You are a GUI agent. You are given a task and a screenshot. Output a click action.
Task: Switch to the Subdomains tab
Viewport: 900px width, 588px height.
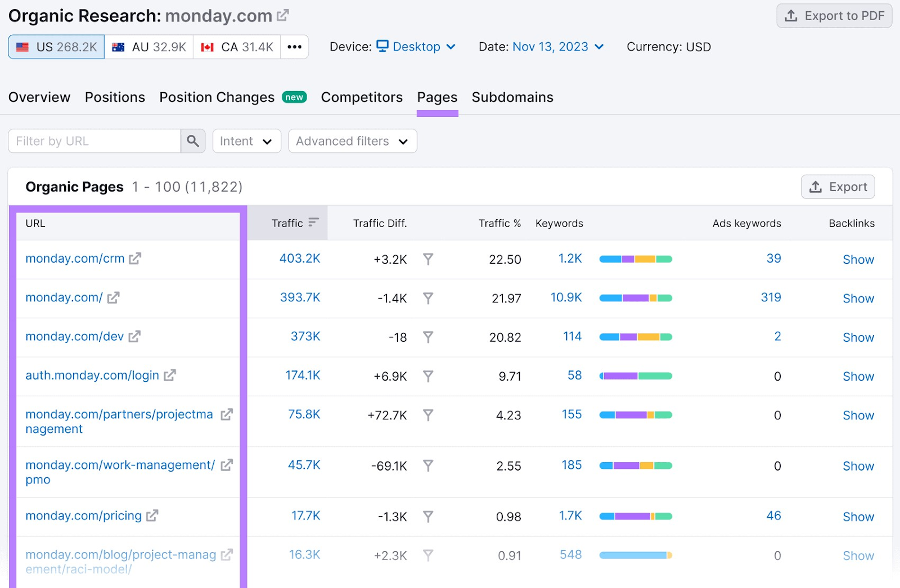click(x=512, y=97)
